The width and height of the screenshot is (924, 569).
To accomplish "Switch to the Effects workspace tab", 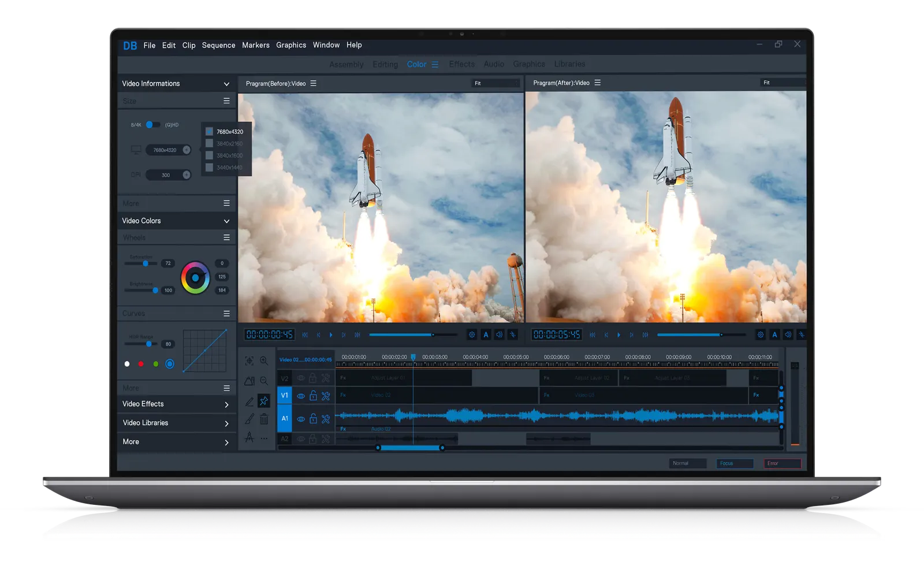I will coord(462,64).
